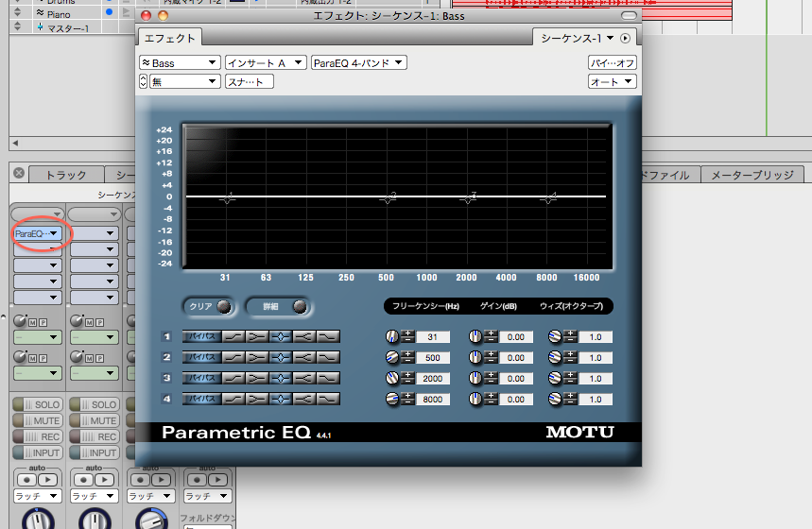The image size is (812, 529).
Task: Adjust band 3 width knob
Action: [x=555, y=378]
